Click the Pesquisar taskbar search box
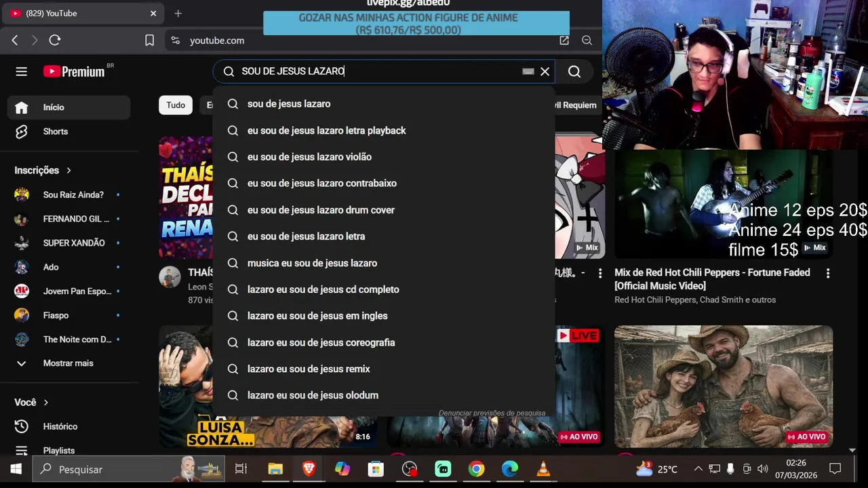 (x=129, y=469)
